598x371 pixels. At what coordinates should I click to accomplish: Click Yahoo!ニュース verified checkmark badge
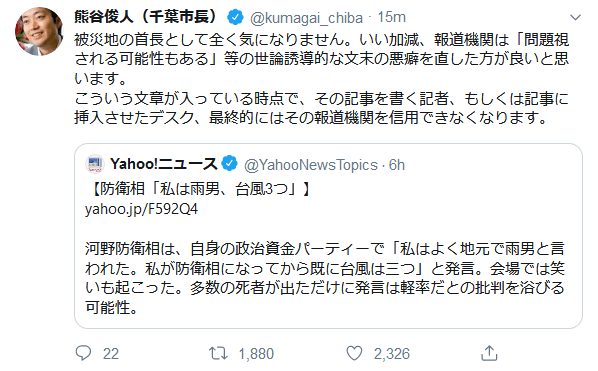229,164
